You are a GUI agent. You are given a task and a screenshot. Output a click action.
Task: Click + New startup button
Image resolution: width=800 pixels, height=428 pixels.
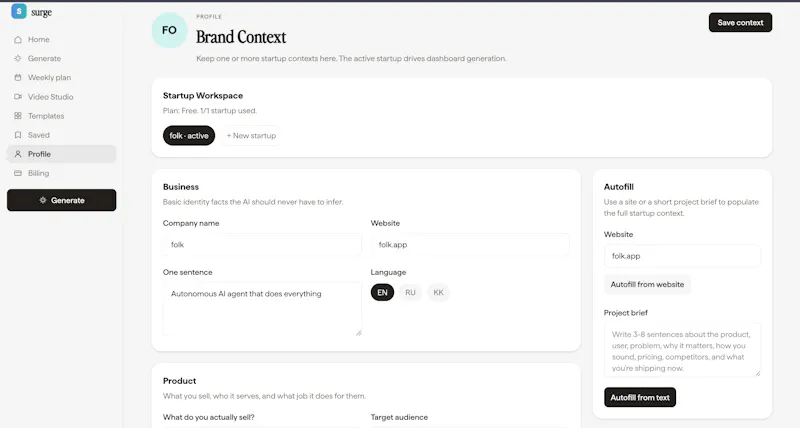(251, 136)
